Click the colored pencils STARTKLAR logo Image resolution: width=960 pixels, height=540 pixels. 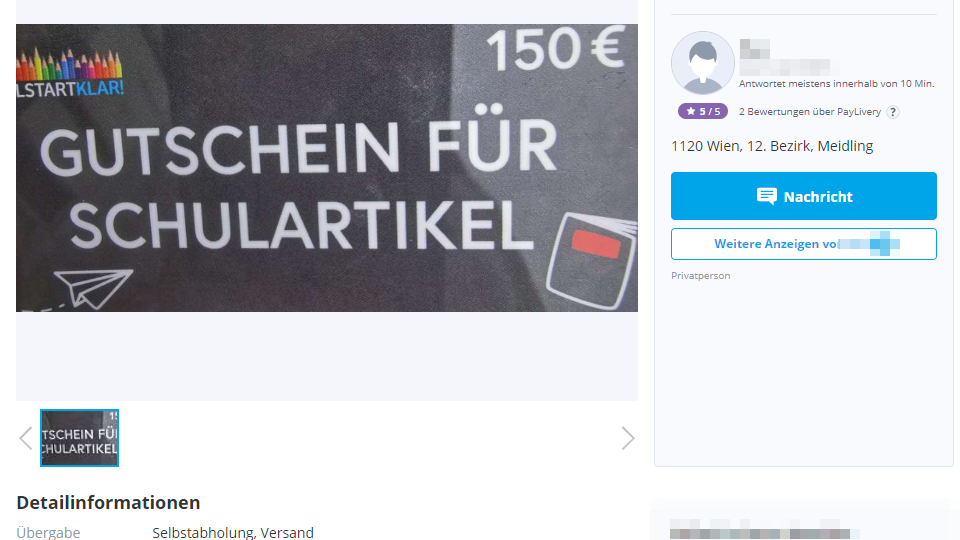pos(69,73)
